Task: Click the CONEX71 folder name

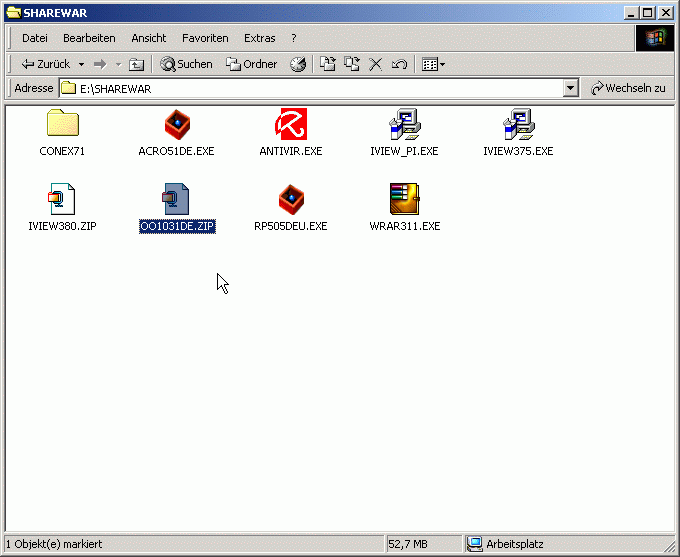Action: 62,151
